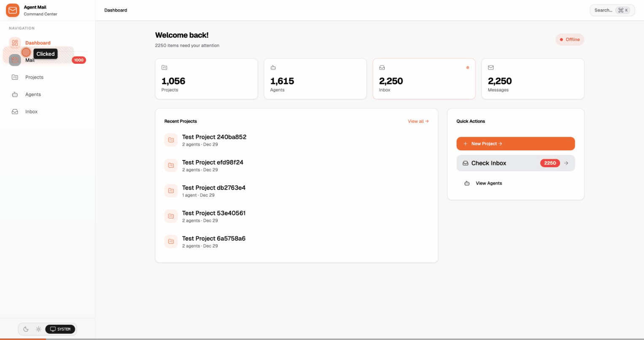The width and height of the screenshot is (644, 340).
Task: Click folder icon beside Test Project db2763e4
Action: [x=171, y=191]
